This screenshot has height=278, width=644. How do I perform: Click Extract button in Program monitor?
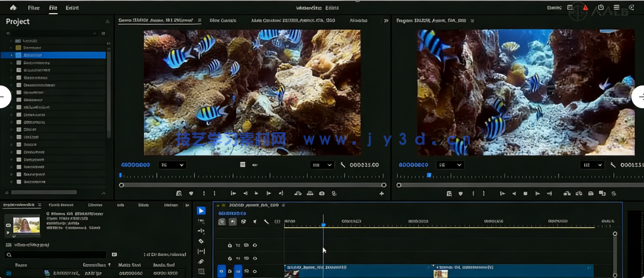(x=579, y=194)
